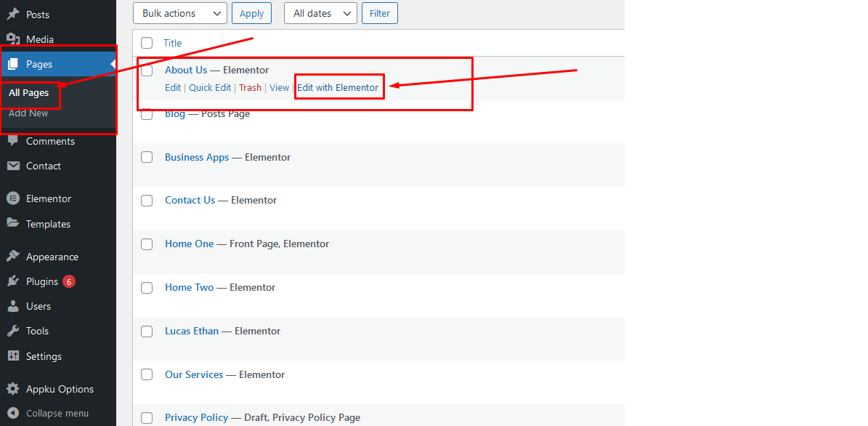
Task: Click the Collapse menu arrow icon
Action: click(13, 413)
